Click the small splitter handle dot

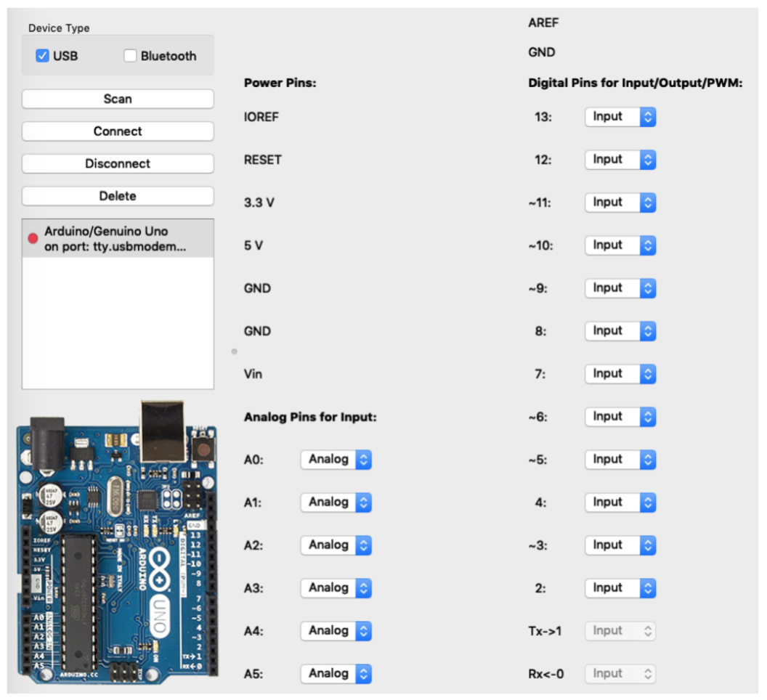point(234,352)
